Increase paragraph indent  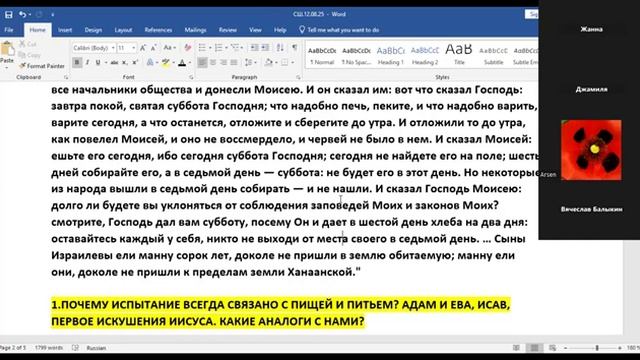pos(265,48)
